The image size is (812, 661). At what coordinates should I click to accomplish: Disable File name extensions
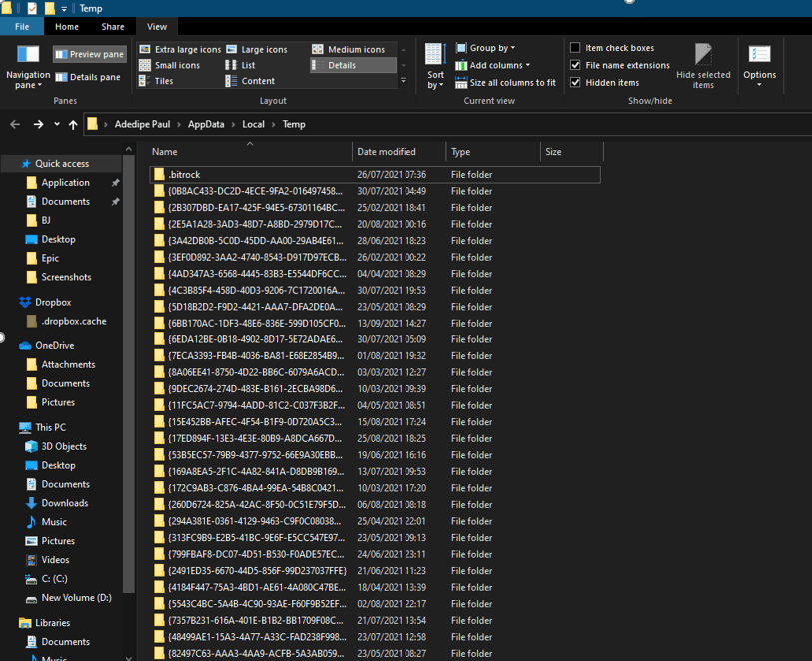point(576,65)
